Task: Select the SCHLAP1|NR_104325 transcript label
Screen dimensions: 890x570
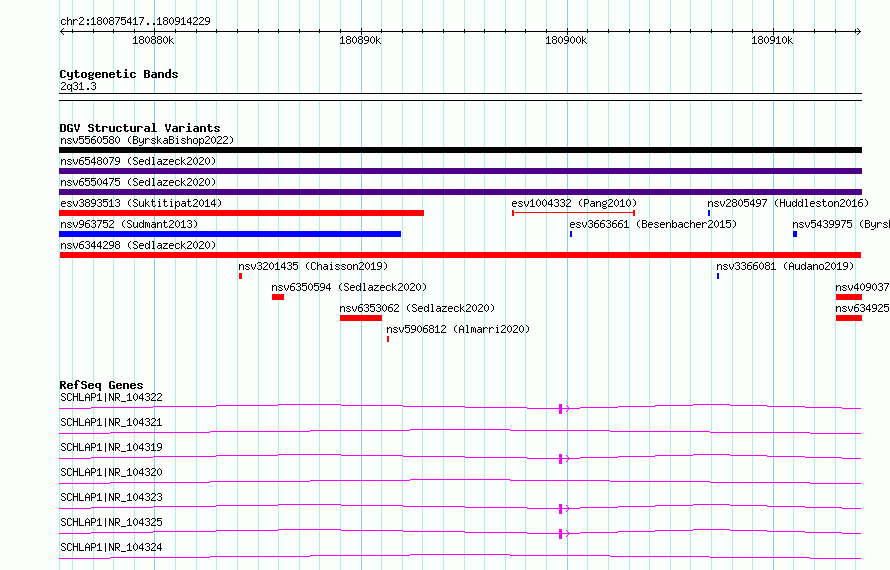Action: pos(111,522)
